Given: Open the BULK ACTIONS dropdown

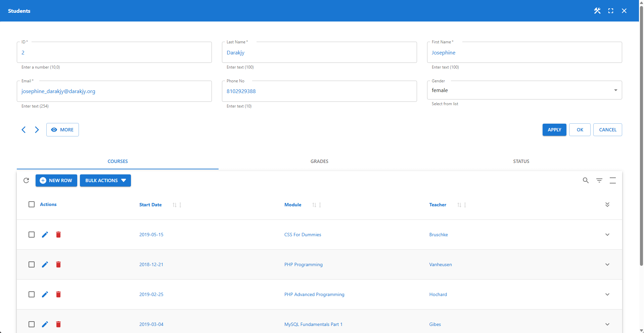Looking at the screenshot, I should (x=105, y=180).
